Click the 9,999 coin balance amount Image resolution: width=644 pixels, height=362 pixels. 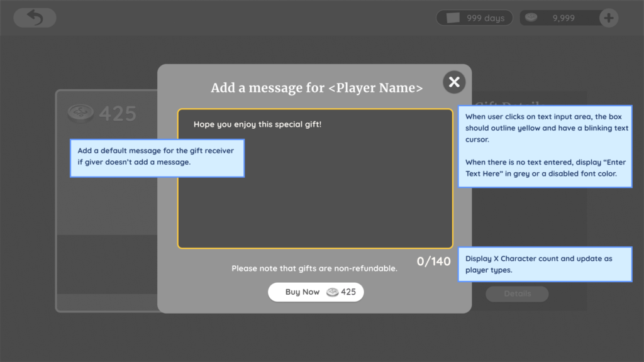[563, 18]
